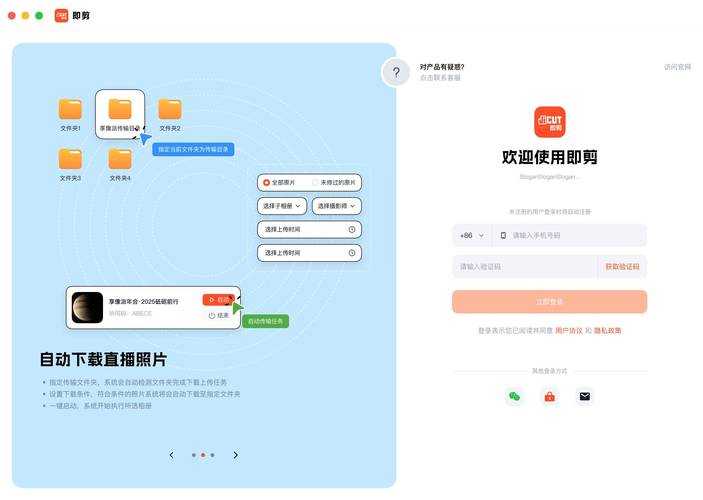
Task: Click the 欢迎使用即剪 welcome heading
Action: tap(550, 157)
